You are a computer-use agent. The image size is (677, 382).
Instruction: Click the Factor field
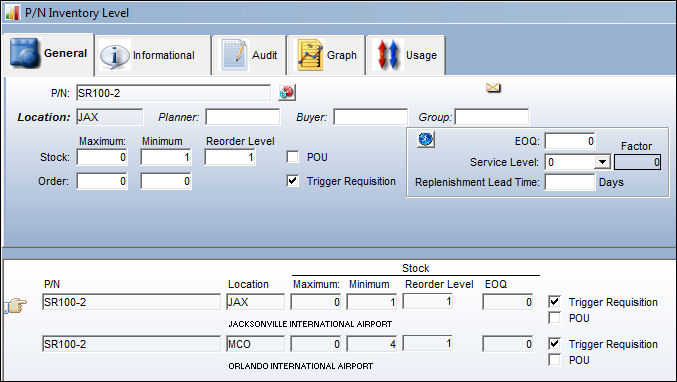pyautogui.click(x=637, y=162)
